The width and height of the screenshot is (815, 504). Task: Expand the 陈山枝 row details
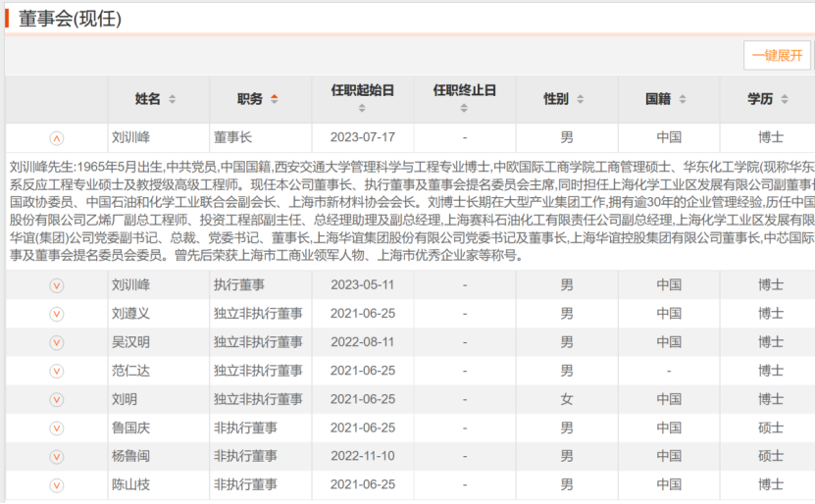point(57,485)
